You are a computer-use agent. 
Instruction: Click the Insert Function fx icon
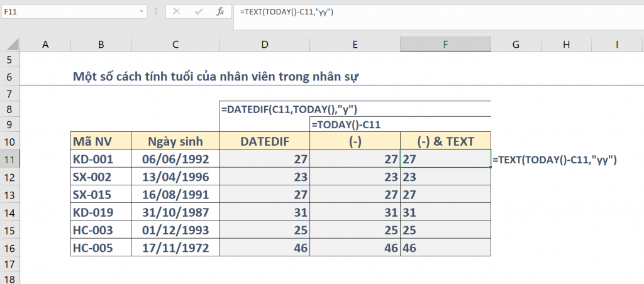click(220, 12)
